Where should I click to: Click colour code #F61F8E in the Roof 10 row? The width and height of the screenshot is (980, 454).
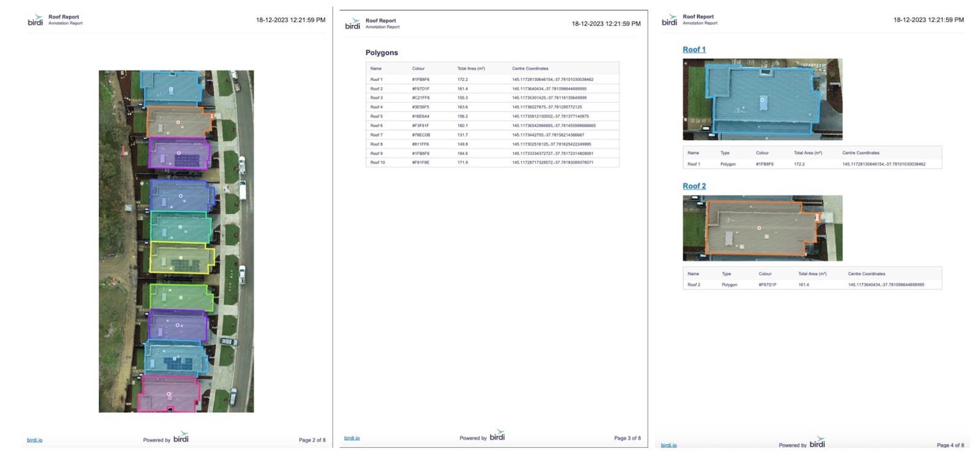(x=420, y=163)
